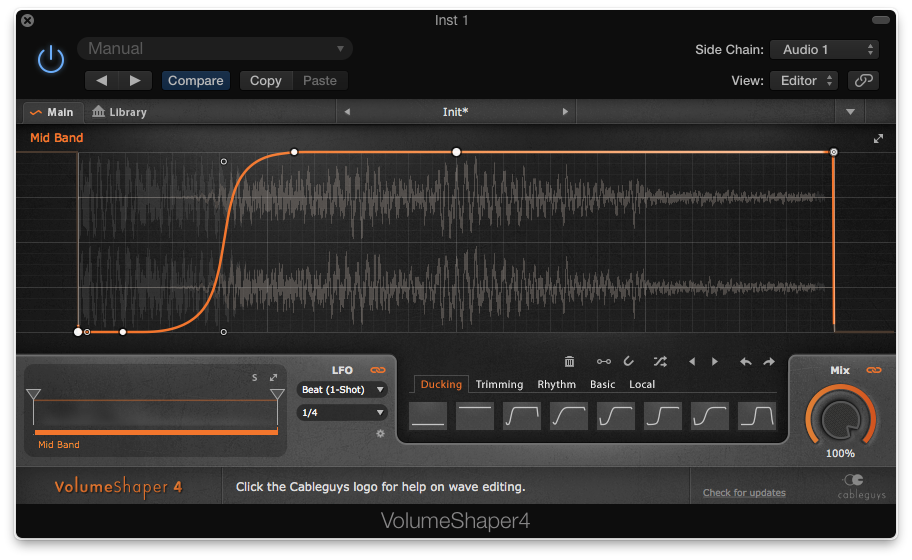Click the Mix knob
Image resolution: width=912 pixels, height=560 pixels.
(x=840, y=419)
